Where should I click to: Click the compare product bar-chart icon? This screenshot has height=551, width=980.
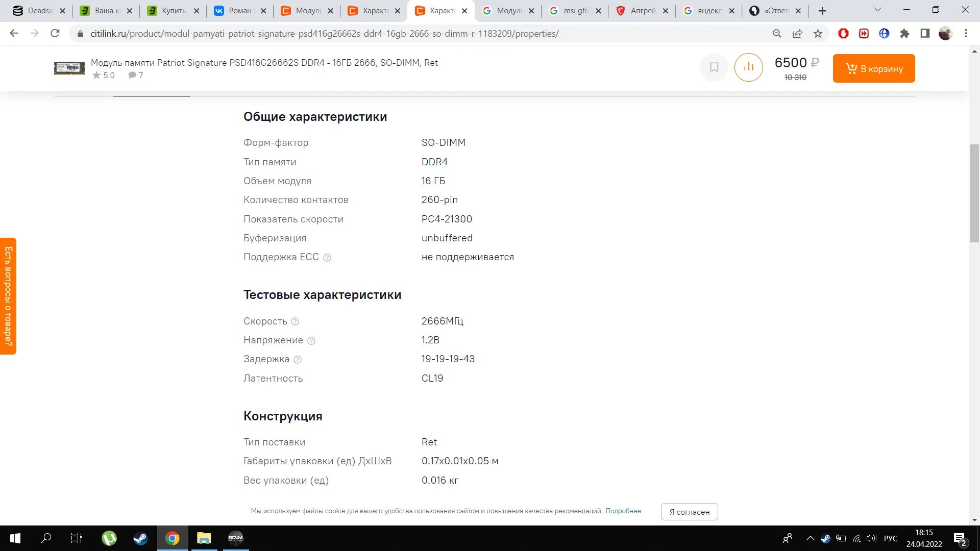pos(748,67)
